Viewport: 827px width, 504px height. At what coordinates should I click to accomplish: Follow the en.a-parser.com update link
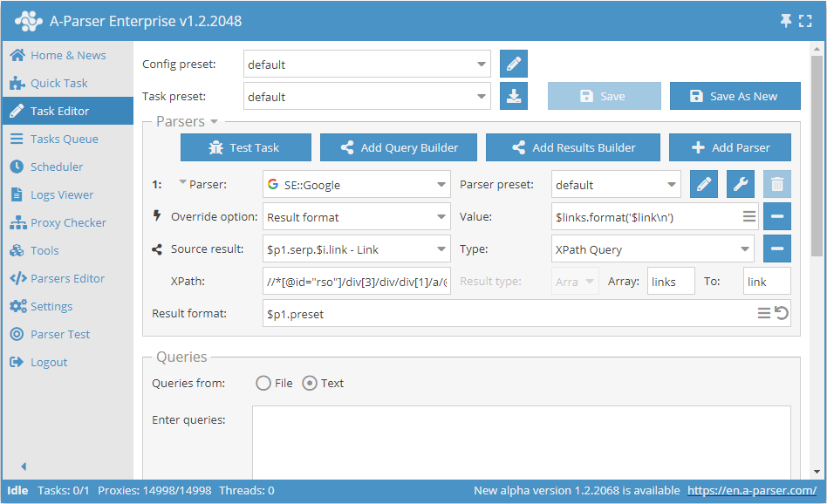pos(754,490)
